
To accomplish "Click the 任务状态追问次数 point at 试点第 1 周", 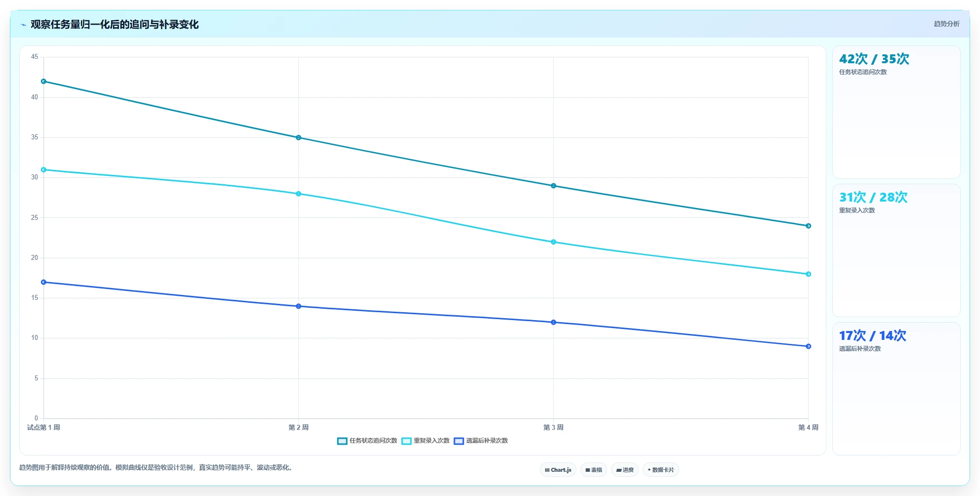I will pyautogui.click(x=43, y=82).
